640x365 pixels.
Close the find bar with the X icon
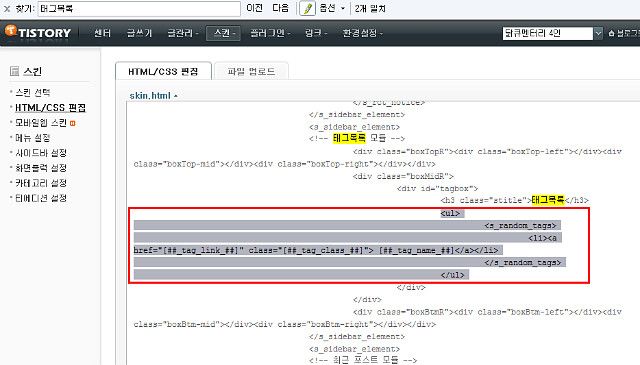(x=7, y=9)
